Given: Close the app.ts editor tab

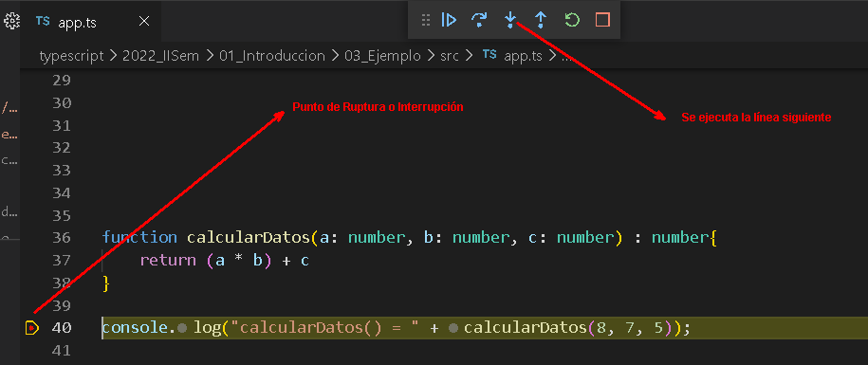Looking at the screenshot, I should pos(144,22).
